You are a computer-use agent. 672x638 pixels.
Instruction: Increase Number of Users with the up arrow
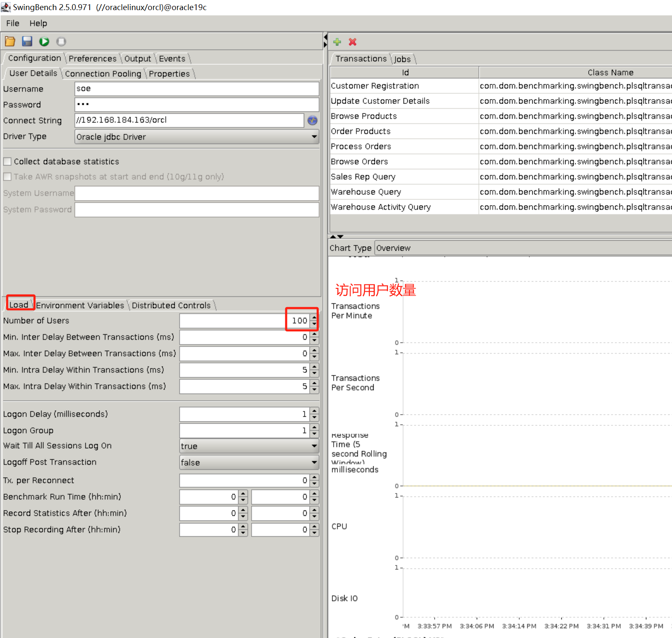[x=314, y=317]
